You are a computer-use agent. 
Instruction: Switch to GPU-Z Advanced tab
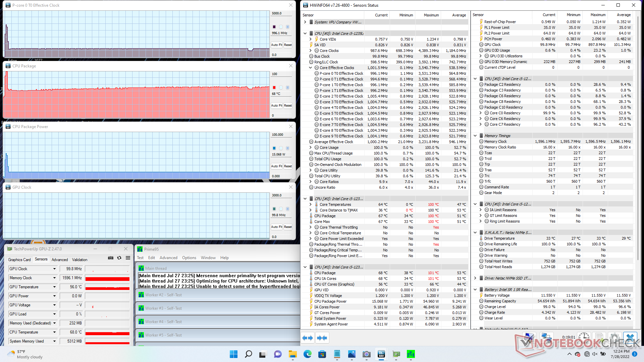(x=60, y=260)
